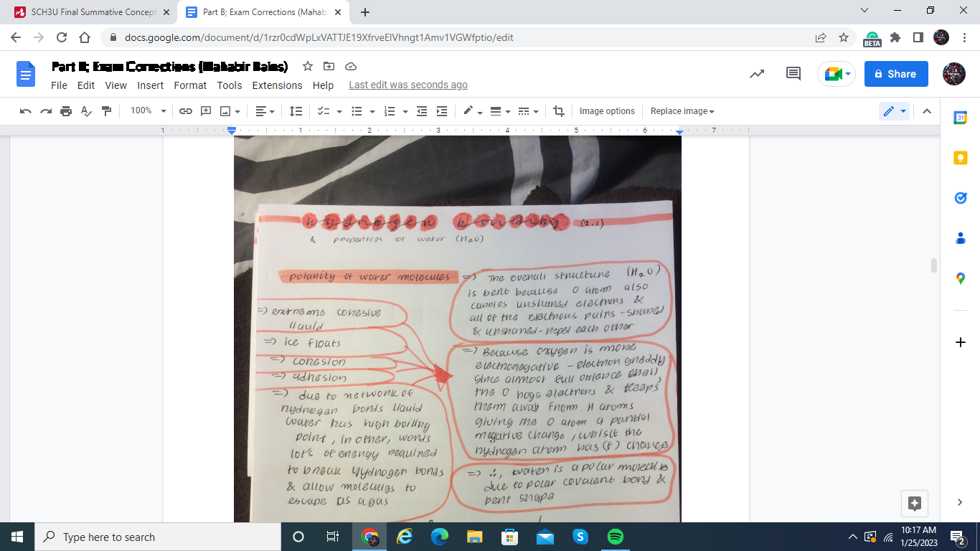Star this document
980x551 pixels.
(308, 67)
